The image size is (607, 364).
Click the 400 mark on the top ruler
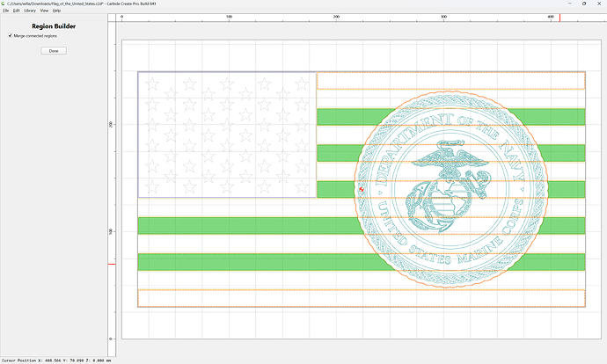(x=551, y=17)
